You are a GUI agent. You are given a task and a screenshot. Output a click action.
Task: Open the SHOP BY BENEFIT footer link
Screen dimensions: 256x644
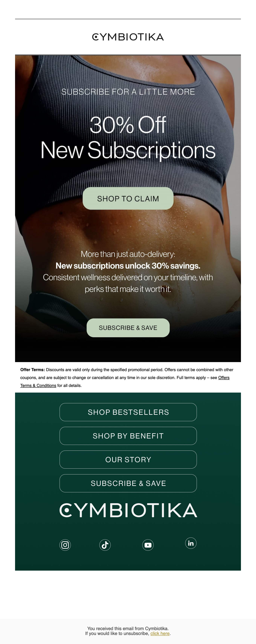pos(128,436)
